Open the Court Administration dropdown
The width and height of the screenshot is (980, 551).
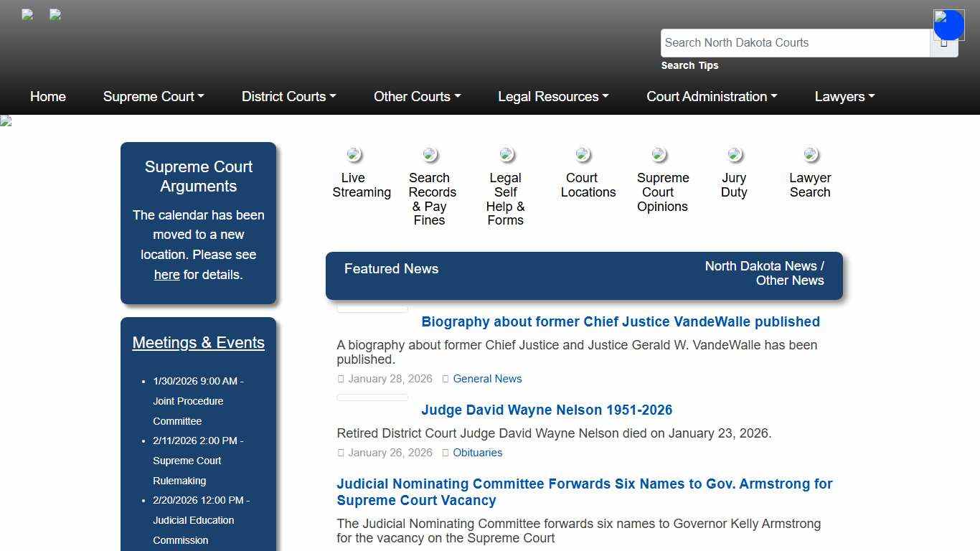click(711, 96)
